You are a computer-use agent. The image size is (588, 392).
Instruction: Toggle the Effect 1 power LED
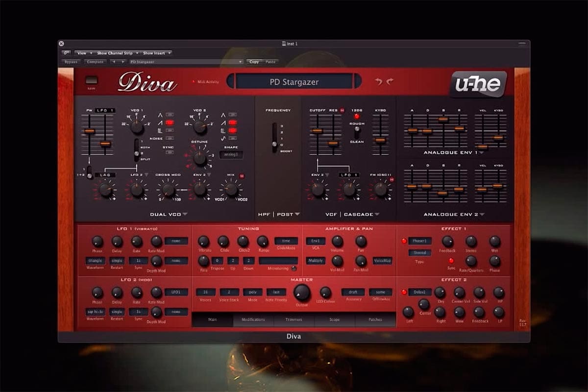click(404, 241)
